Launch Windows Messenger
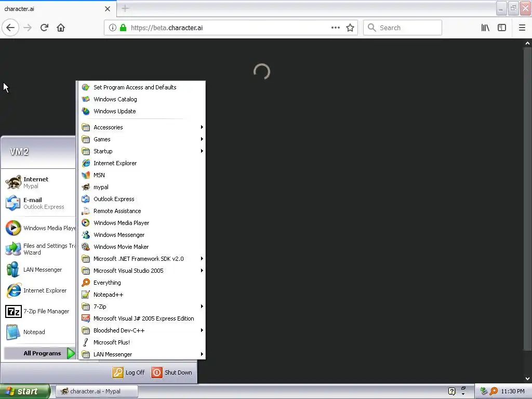This screenshot has height=399, width=532. (142, 235)
